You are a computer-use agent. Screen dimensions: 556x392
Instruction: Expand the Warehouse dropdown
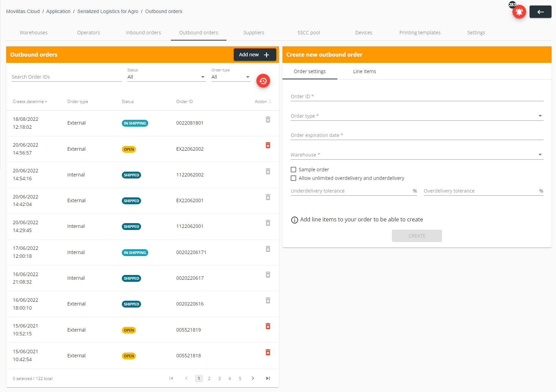(417, 155)
